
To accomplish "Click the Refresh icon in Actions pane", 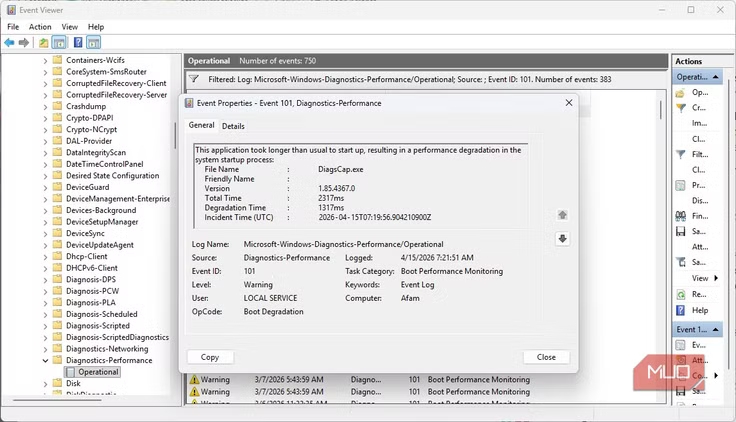I will [x=681, y=295].
